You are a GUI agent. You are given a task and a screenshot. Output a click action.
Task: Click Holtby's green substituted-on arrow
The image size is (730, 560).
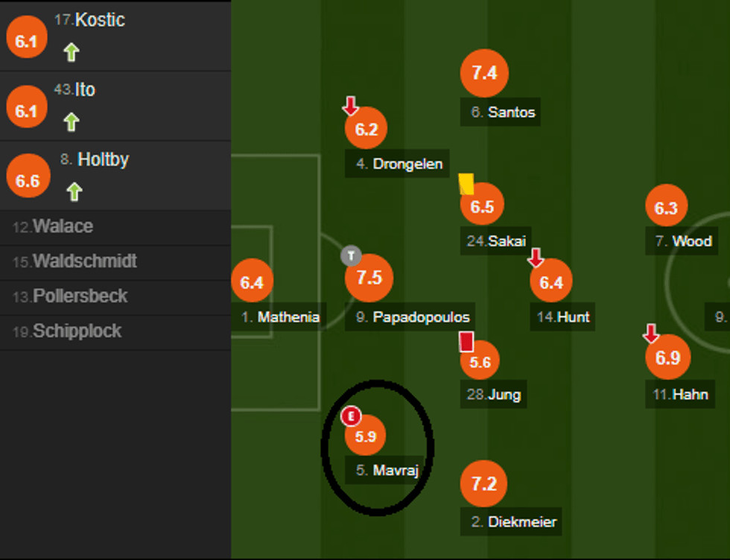pyautogui.click(x=73, y=191)
